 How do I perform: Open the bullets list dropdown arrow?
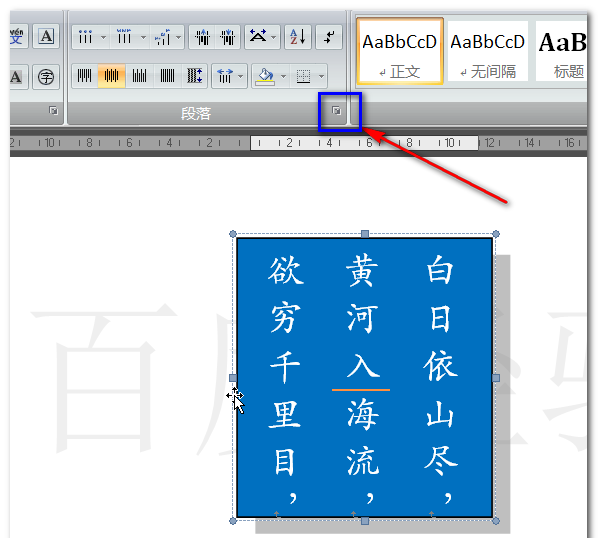(103, 37)
